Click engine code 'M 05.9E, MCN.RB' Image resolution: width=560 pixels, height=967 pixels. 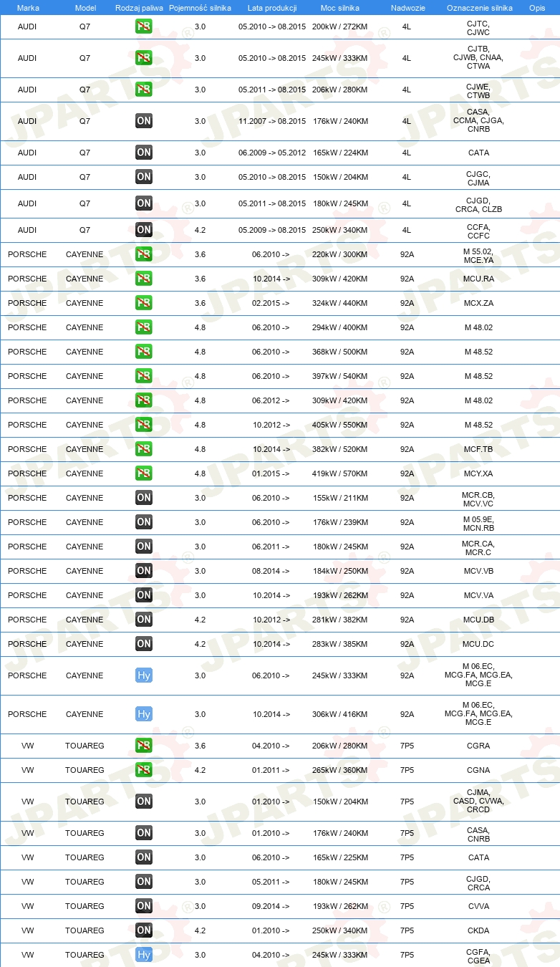tap(478, 524)
